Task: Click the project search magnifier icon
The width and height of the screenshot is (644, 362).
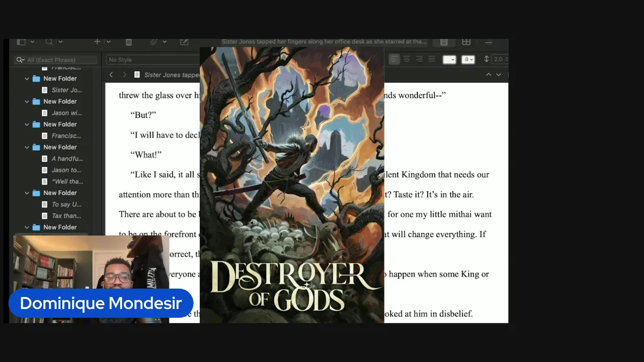Action: point(49,42)
